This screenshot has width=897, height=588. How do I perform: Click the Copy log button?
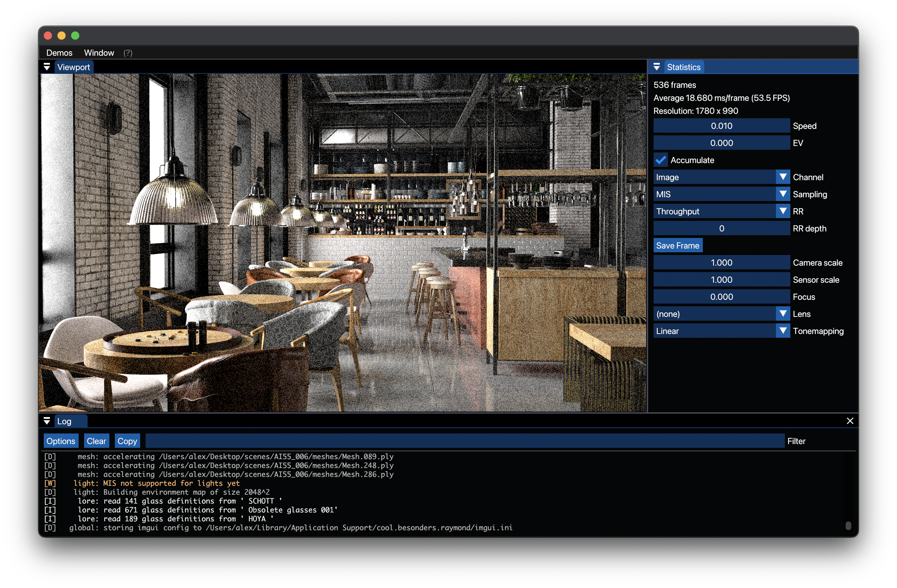(x=127, y=441)
